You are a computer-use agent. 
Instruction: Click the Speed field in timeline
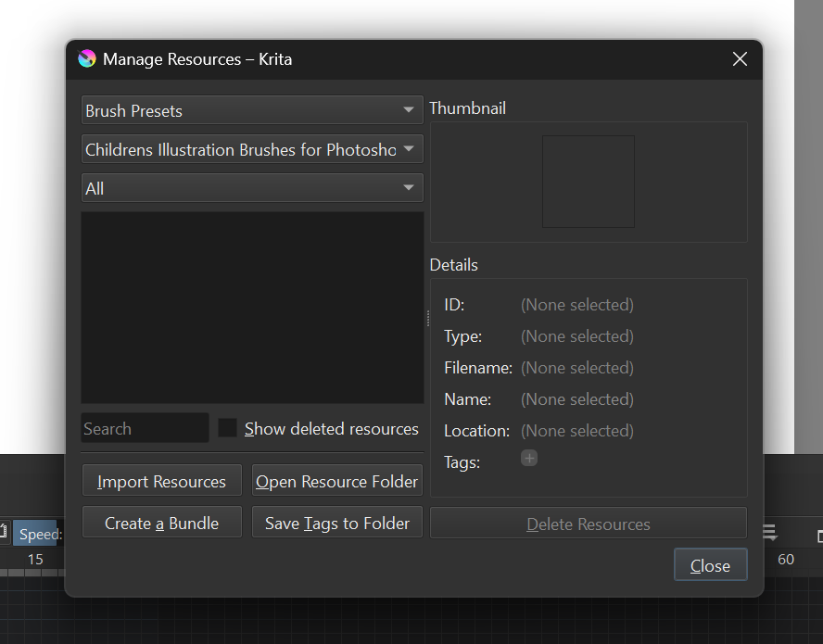[35, 534]
